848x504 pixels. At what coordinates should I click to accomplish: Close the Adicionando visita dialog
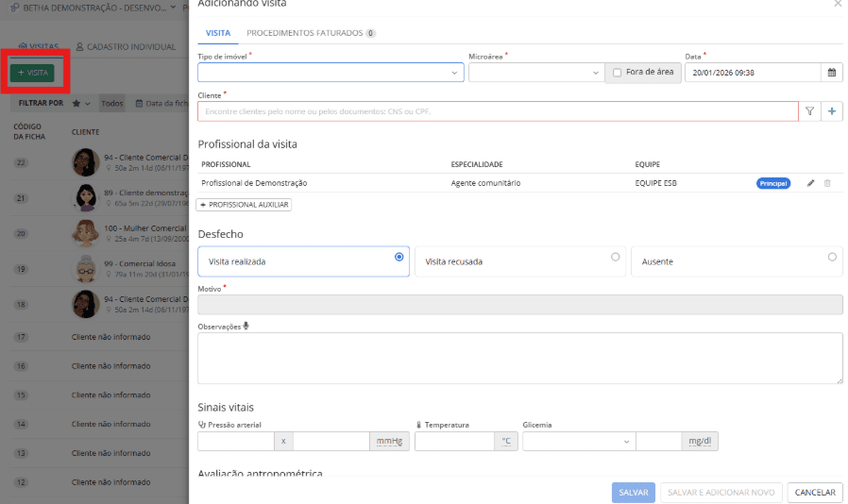tap(837, 5)
